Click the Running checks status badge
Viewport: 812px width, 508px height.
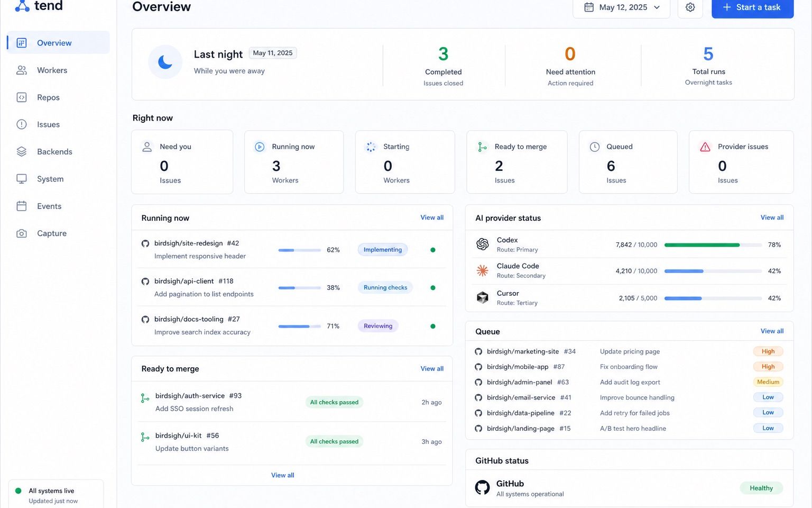(x=385, y=288)
